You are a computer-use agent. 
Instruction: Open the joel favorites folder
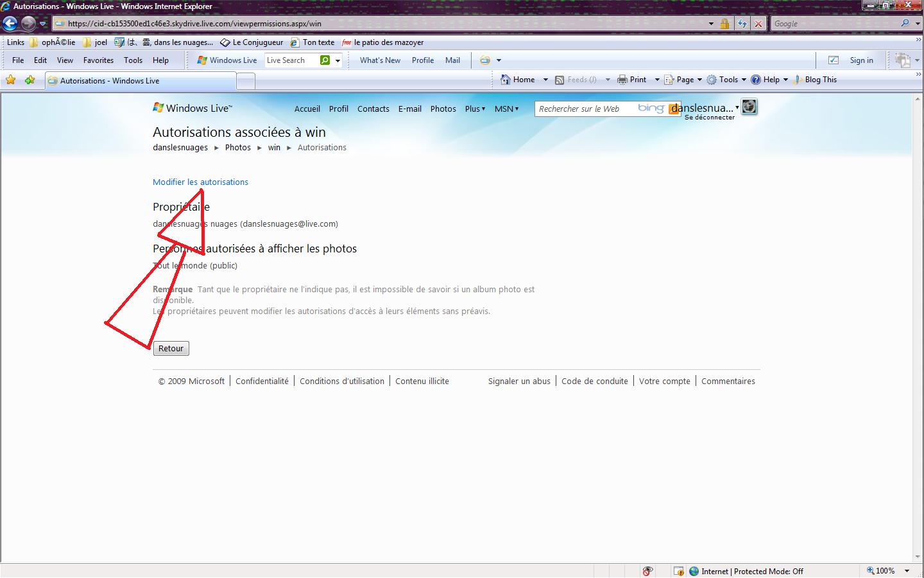95,42
